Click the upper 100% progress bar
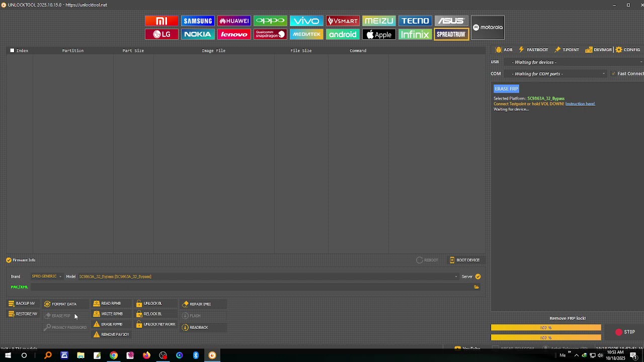 point(546,328)
